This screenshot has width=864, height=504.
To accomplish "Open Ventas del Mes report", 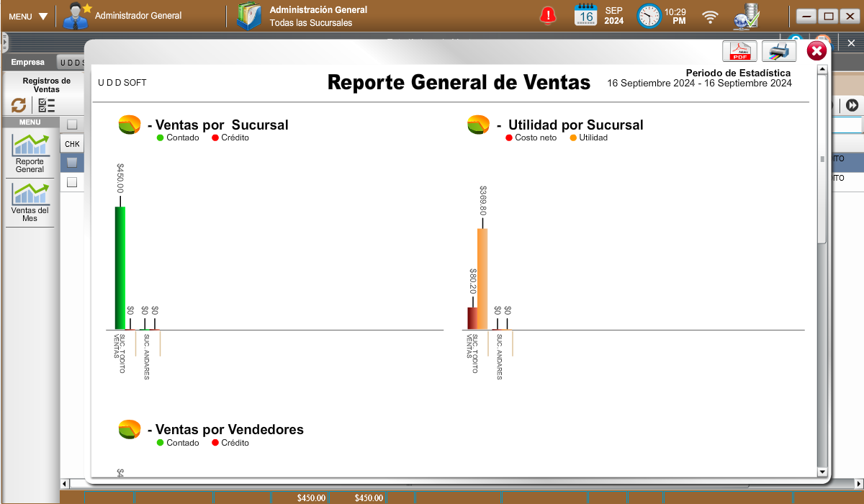I will 30,202.
